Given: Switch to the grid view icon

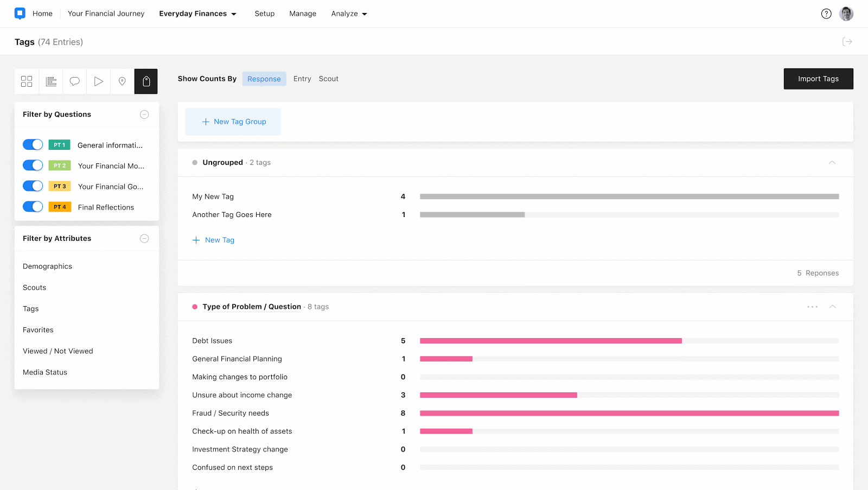Looking at the screenshot, I should tap(27, 81).
